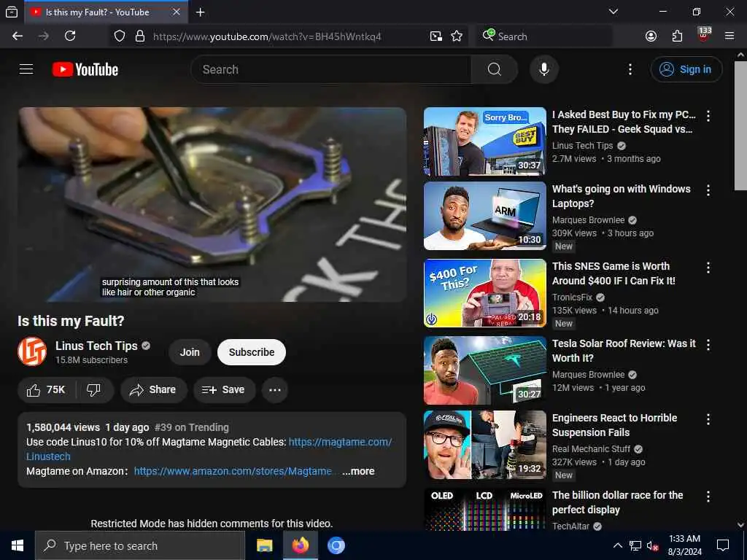Open Best Buy Geek Squad video thumbnail
The height and width of the screenshot is (560, 747).
click(x=485, y=141)
